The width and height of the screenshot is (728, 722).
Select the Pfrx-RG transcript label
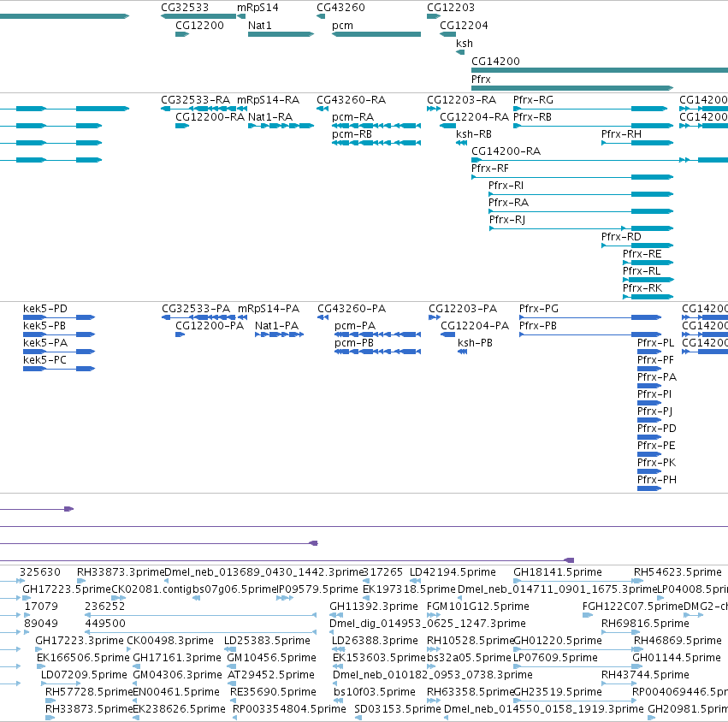click(x=534, y=100)
